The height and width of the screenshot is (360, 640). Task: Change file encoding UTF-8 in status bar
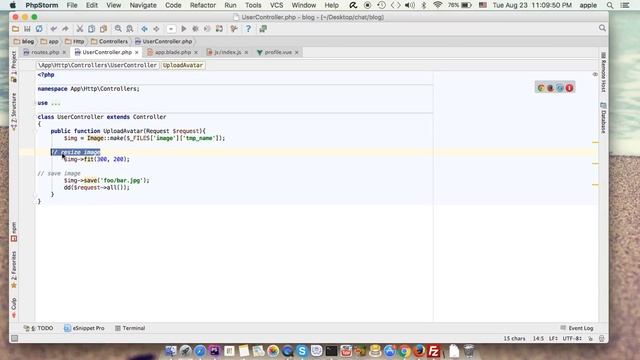pos(572,339)
